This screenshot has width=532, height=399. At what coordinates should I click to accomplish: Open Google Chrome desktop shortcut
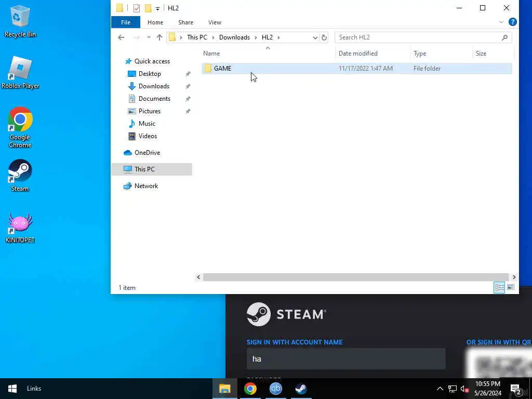(20, 128)
